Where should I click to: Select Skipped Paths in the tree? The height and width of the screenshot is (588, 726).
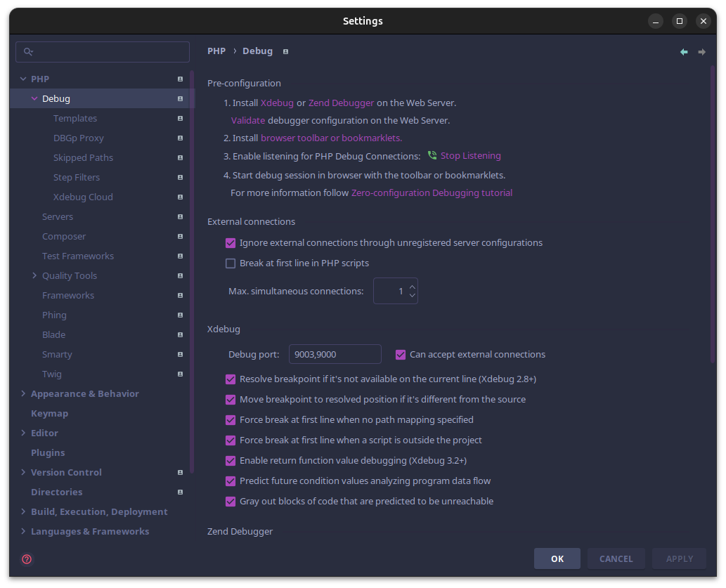coord(83,158)
